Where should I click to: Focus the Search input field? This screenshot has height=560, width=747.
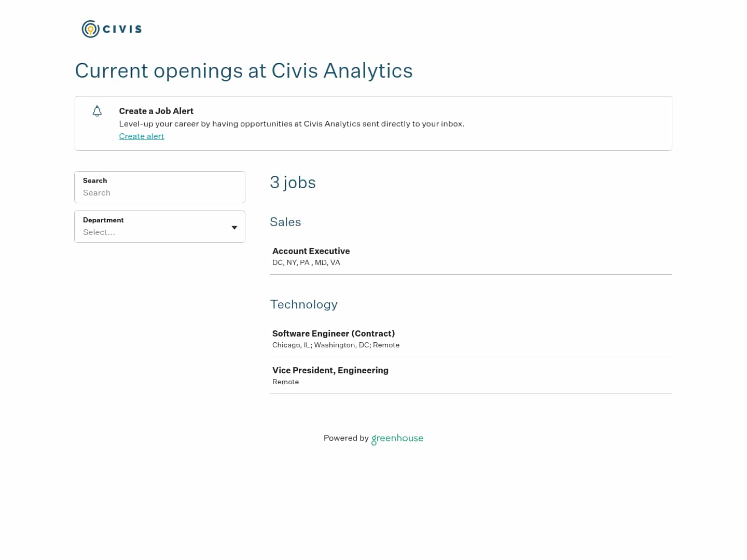[160, 187]
